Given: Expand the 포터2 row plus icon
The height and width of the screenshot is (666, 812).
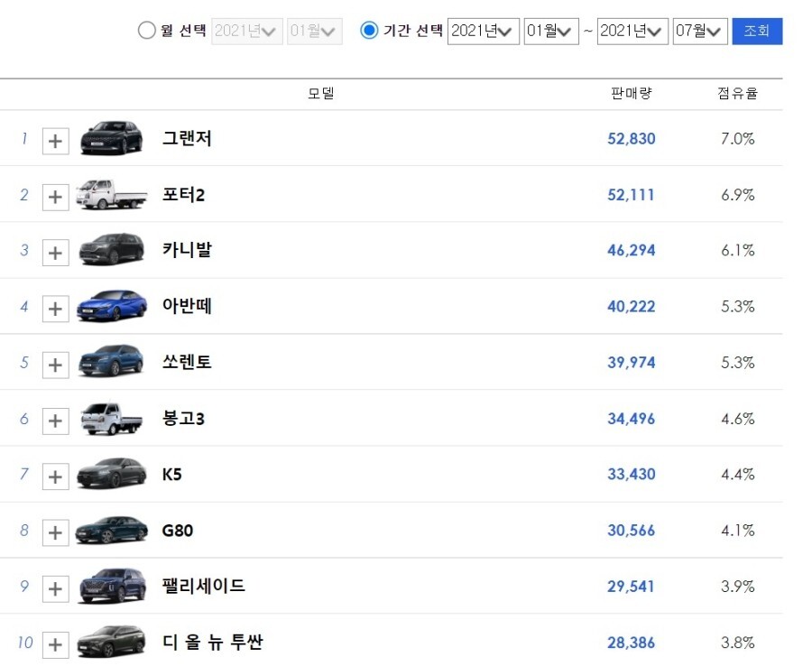Looking at the screenshot, I should [55, 197].
